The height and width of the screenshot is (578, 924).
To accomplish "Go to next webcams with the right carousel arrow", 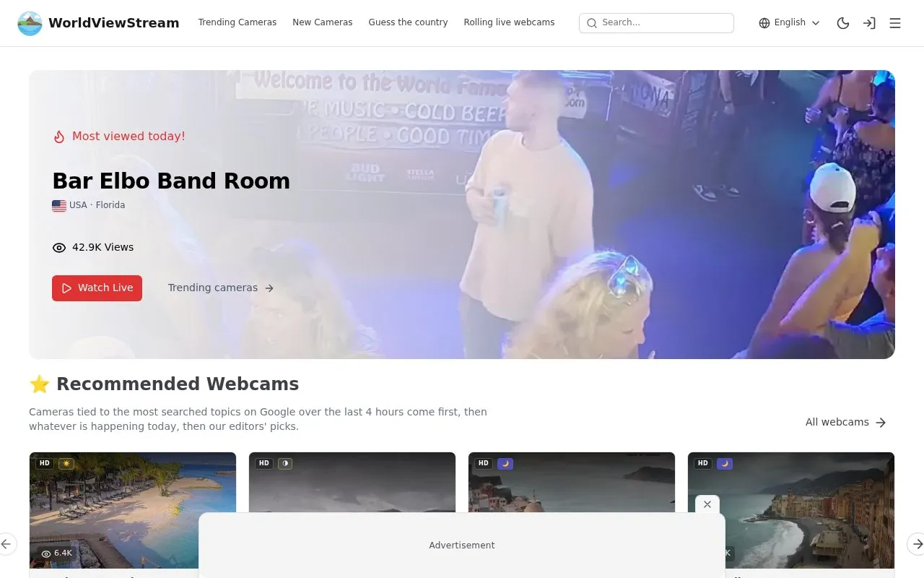I will click(x=916, y=543).
